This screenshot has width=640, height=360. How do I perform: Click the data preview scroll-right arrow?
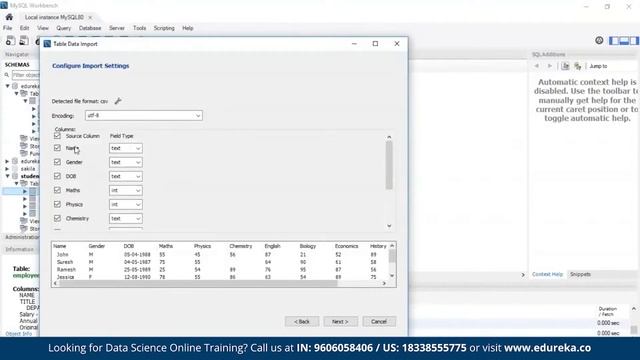384,283
